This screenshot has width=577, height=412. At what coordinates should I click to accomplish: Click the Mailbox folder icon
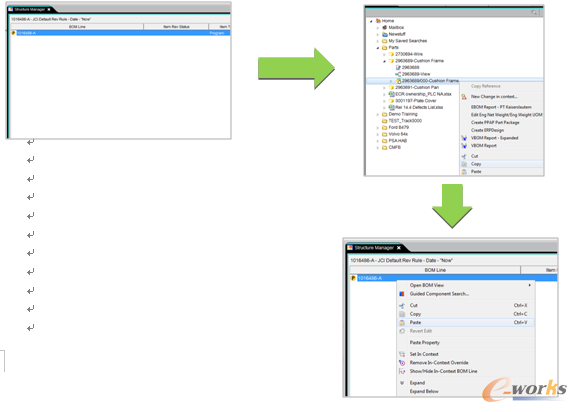point(385,27)
